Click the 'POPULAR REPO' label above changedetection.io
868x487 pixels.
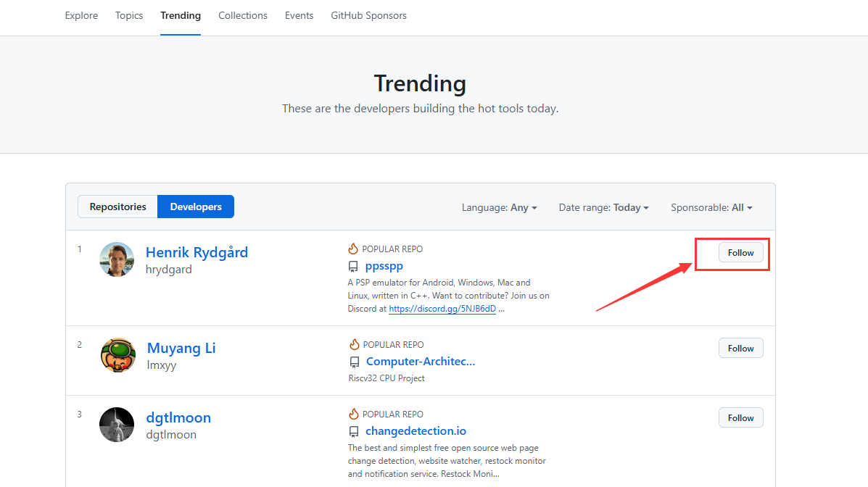(393, 415)
